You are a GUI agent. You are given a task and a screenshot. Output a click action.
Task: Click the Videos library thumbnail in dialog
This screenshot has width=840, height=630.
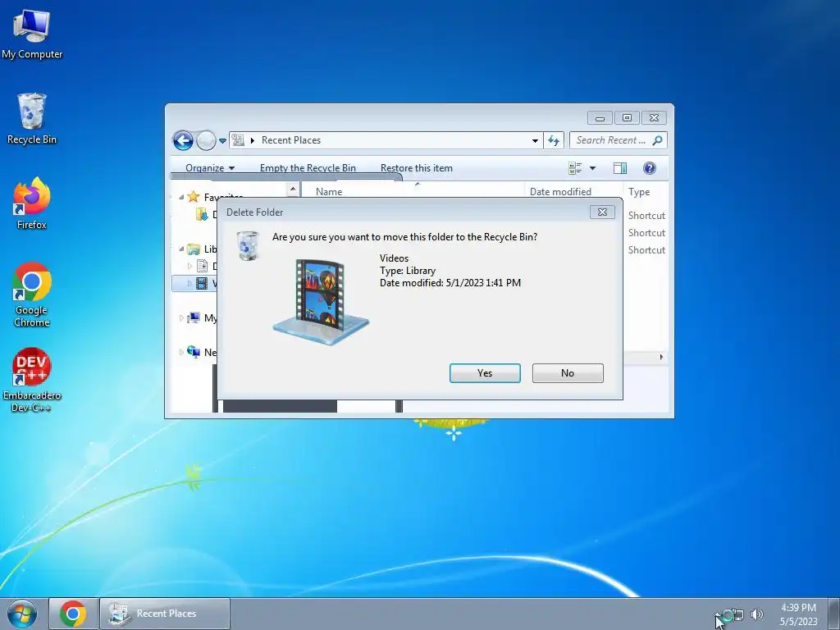(321, 302)
